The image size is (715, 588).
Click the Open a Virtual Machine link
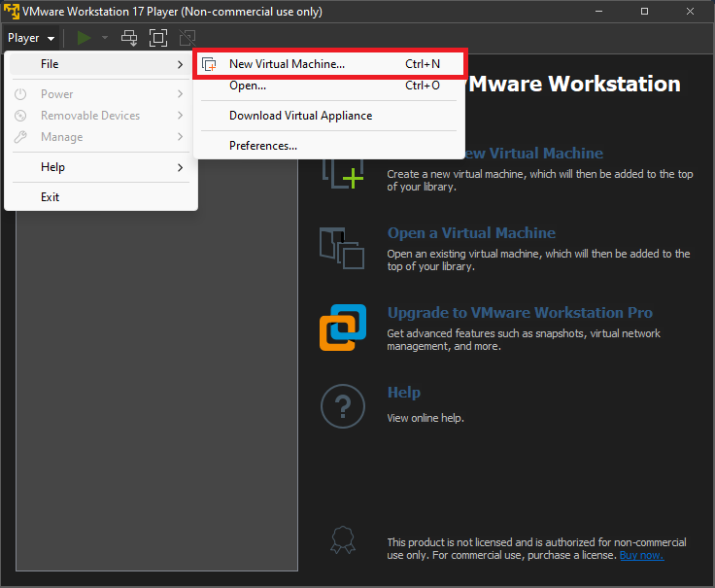471,233
